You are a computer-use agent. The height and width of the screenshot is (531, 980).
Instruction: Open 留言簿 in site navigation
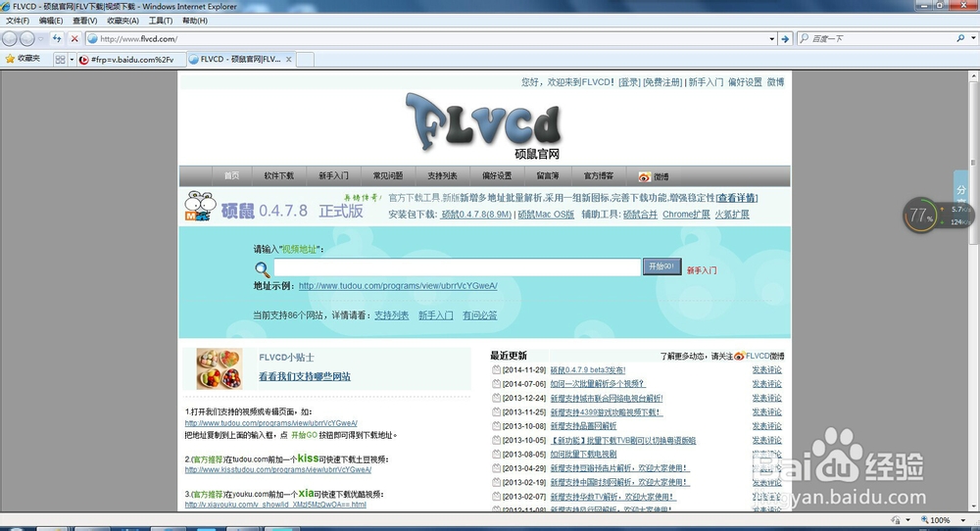pyautogui.click(x=548, y=176)
